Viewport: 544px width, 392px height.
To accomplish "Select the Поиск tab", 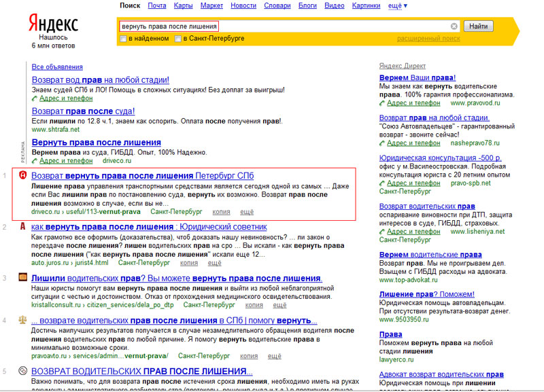I will click(130, 6).
